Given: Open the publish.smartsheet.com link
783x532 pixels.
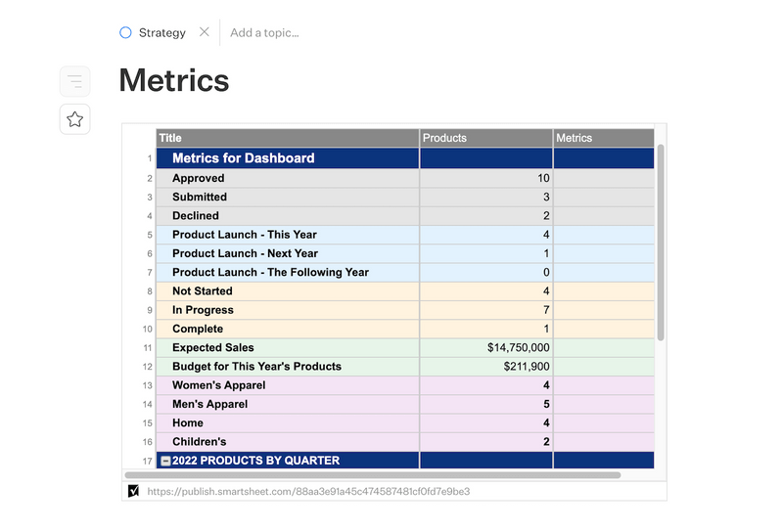Looking at the screenshot, I should (x=308, y=491).
